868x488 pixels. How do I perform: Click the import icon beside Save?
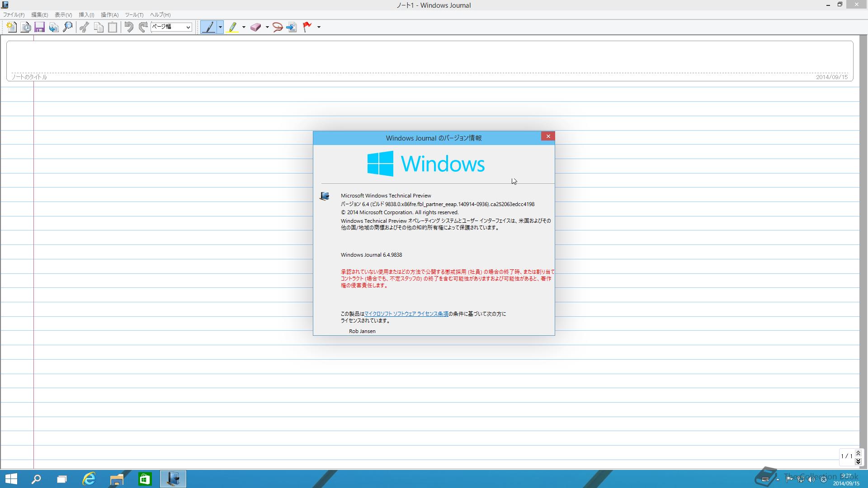54,27
